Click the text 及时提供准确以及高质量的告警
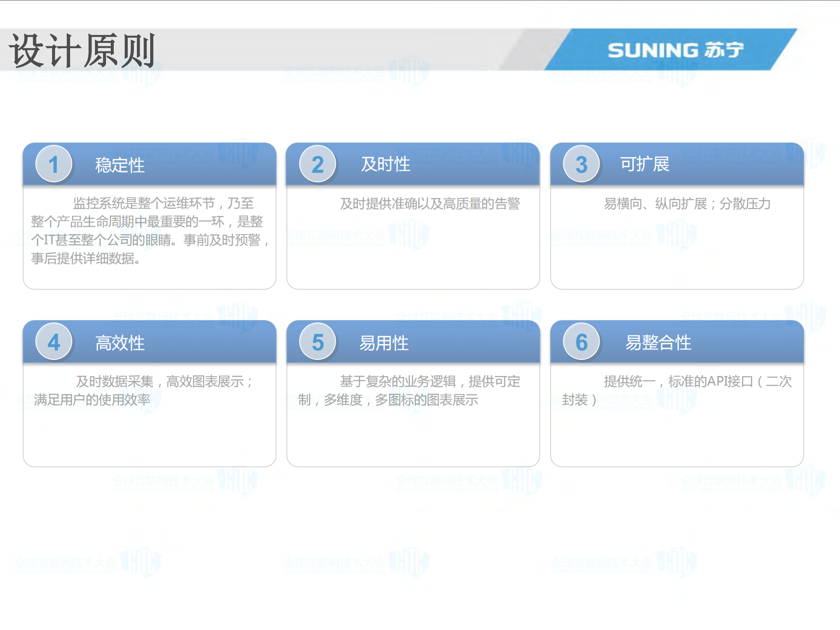Viewport: 840px width, 630px height. 430,204
